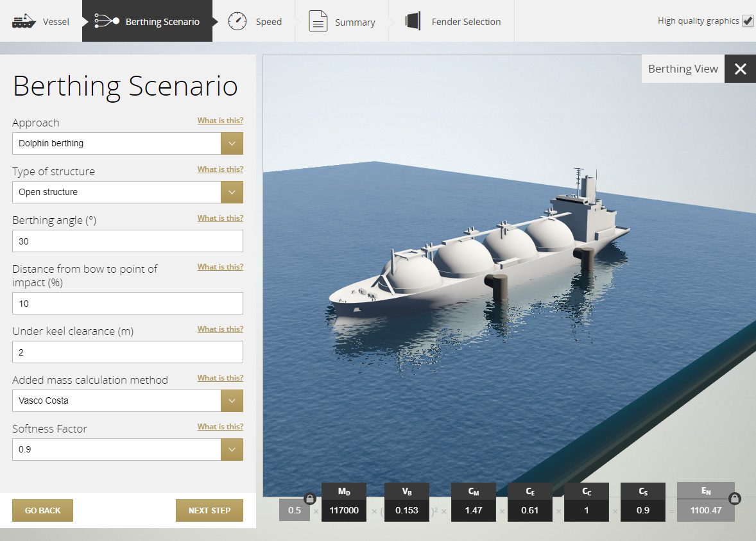Click the Fender Selection icon
The width and height of the screenshot is (756, 541).
tap(413, 21)
